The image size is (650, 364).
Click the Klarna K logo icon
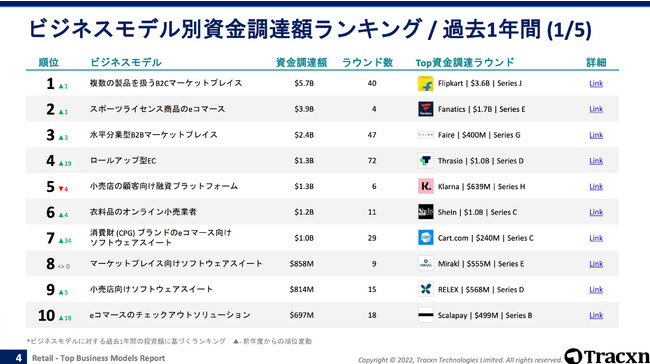[x=425, y=186]
